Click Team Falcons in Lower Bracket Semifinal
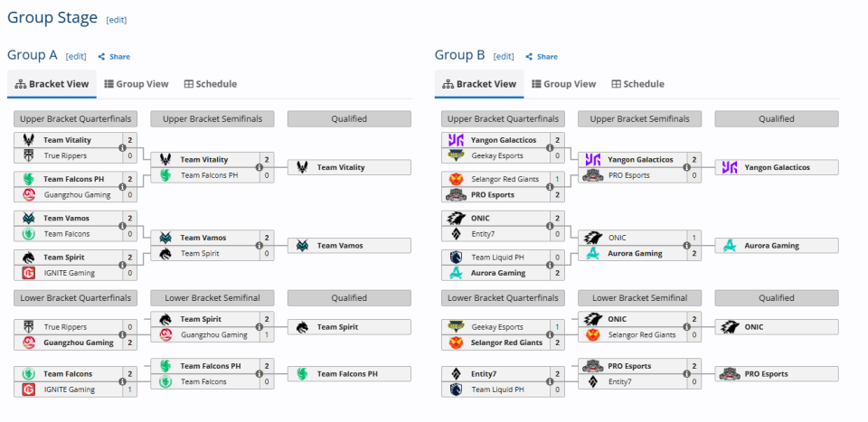868x422 pixels. (x=203, y=381)
